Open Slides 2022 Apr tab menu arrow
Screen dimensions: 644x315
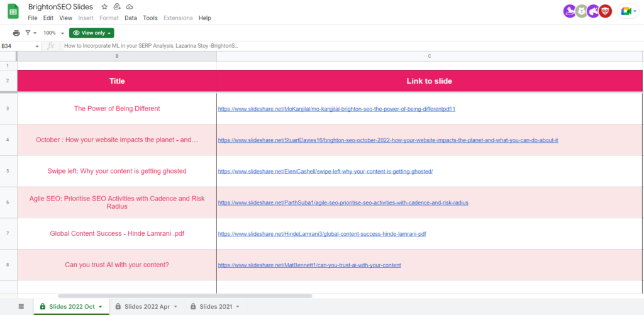click(176, 307)
